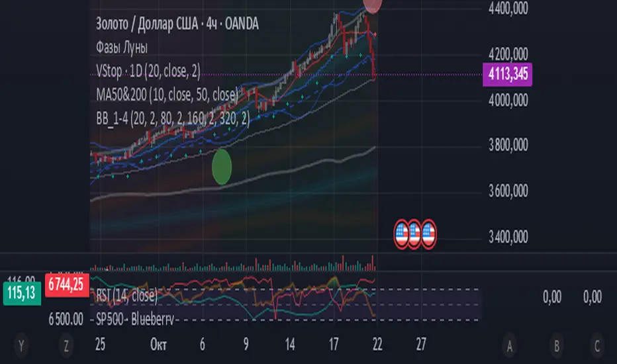
Task: Open the first US economic event flag
Action: [x=402, y=234]
